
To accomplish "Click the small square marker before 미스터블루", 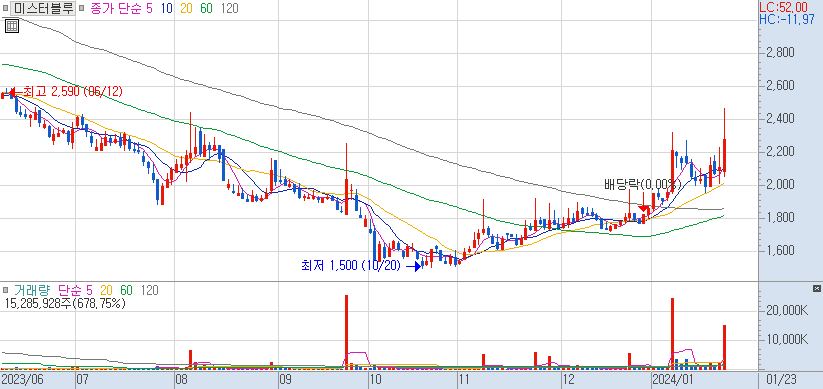I will tap(6, 9).
